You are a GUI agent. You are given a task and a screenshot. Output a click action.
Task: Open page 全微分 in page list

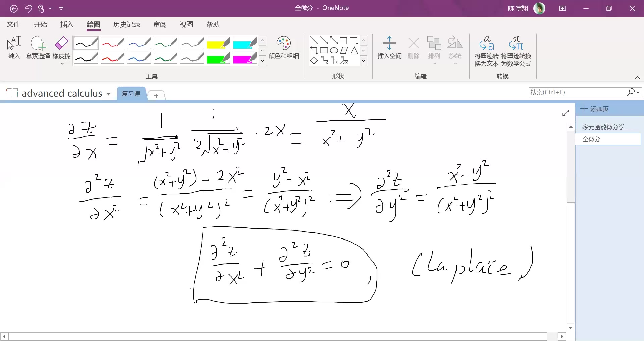[608, 139]
